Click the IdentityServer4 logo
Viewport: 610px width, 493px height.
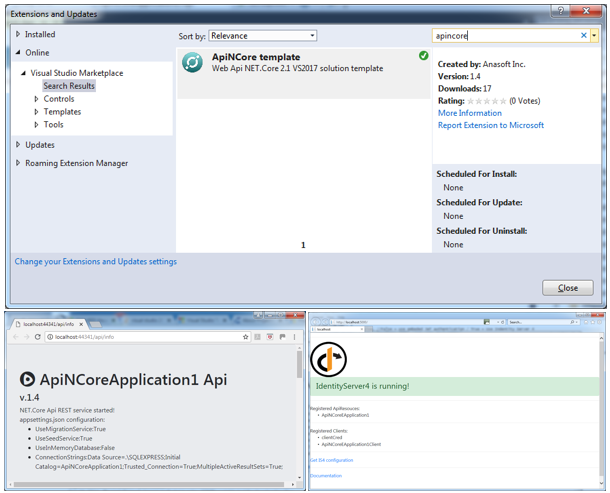(329, 359)
